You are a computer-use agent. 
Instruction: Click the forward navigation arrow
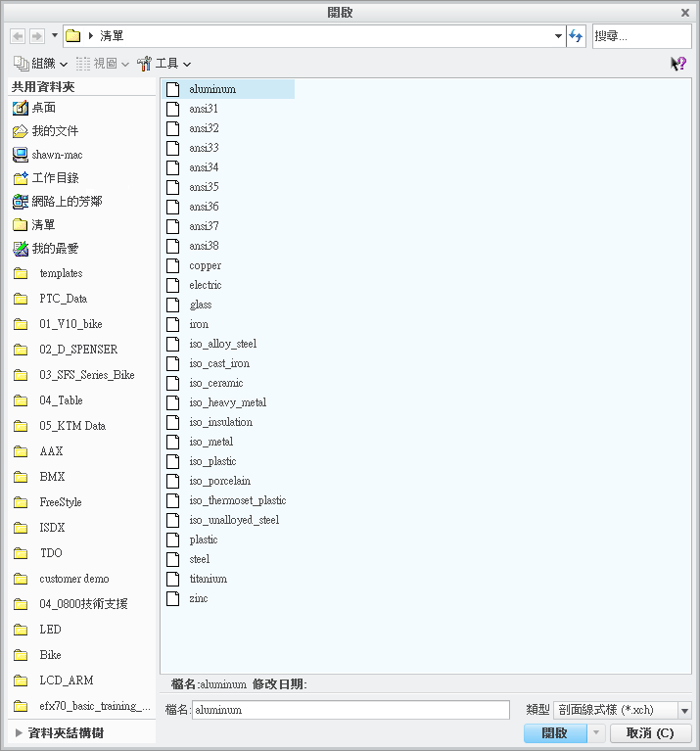36,36
